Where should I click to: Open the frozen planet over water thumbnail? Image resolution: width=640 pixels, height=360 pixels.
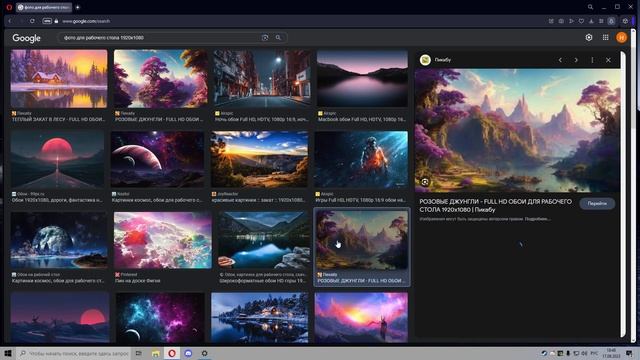[x=59, y=240]
